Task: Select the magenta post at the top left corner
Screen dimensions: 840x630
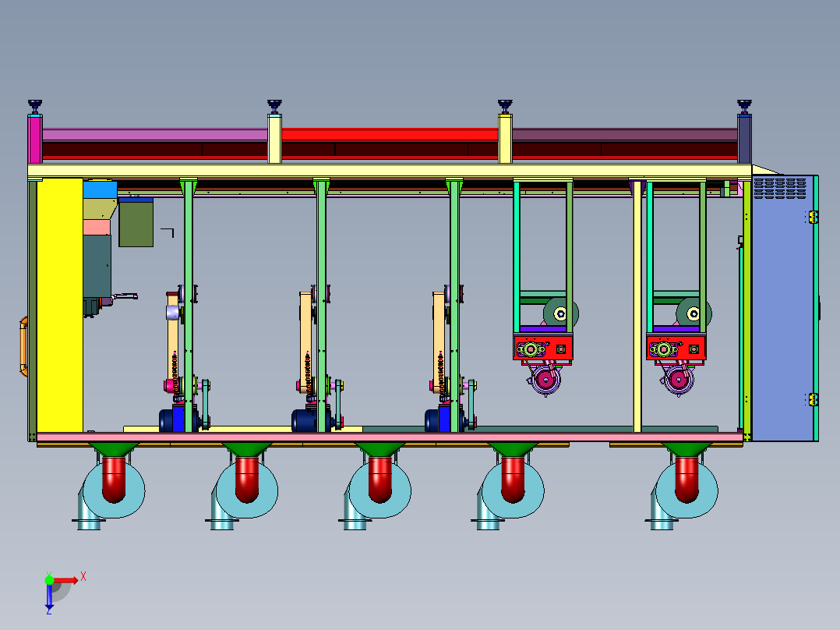Action: 35,139
